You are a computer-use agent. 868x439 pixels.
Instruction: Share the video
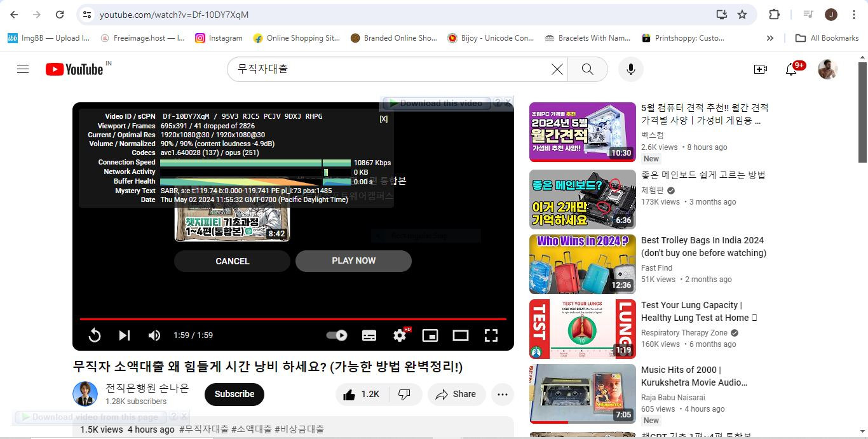click(456, 395)
